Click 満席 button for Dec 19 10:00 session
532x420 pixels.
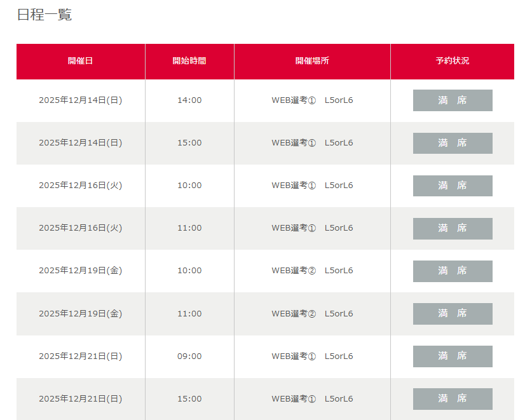[x=452, y=271]
